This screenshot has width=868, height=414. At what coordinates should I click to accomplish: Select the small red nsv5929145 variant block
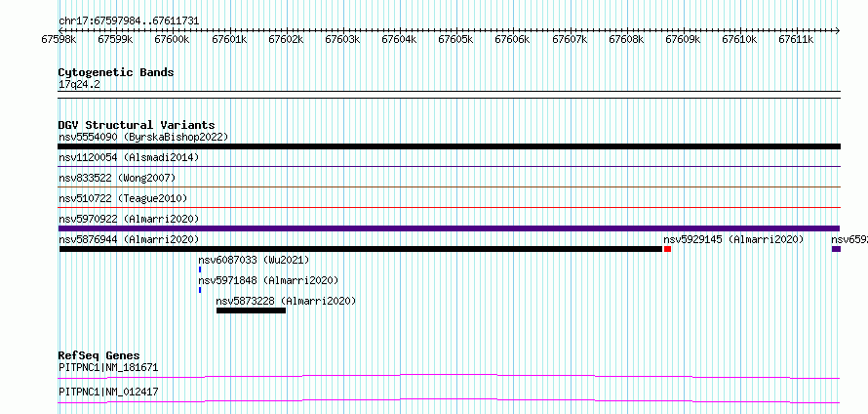(668, 249)
